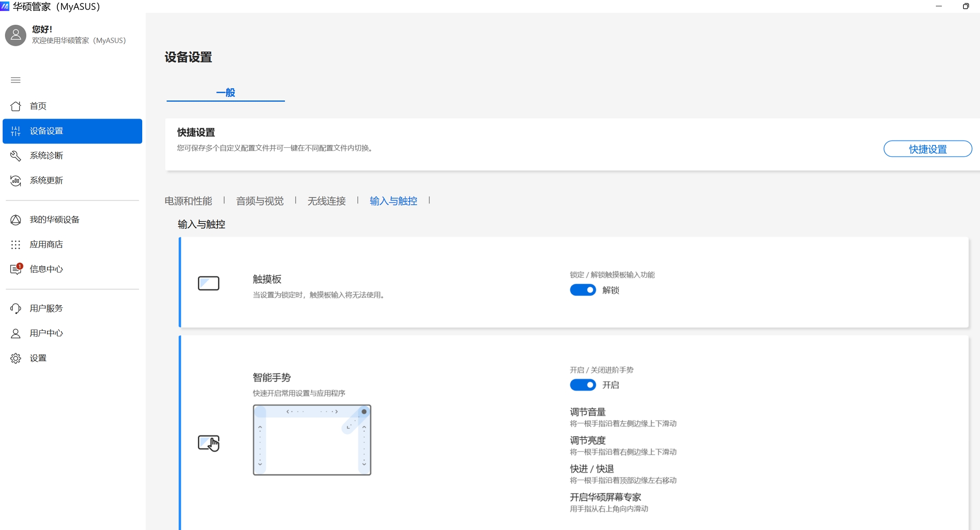Open 系统更新 update icon
Screen dimensions: 980x530
tap(16, 181)
